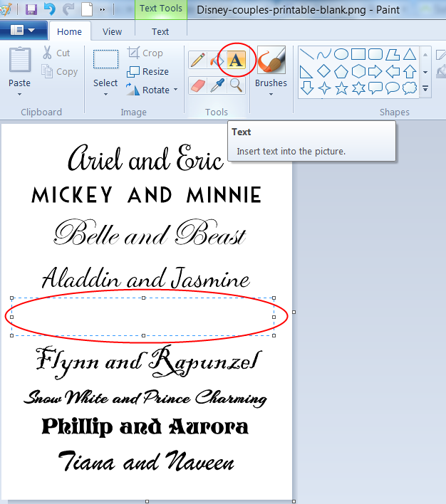Select the Fill with color bucket tool
The width and height of the screenshot is (446, 504).
click(217, 60)
